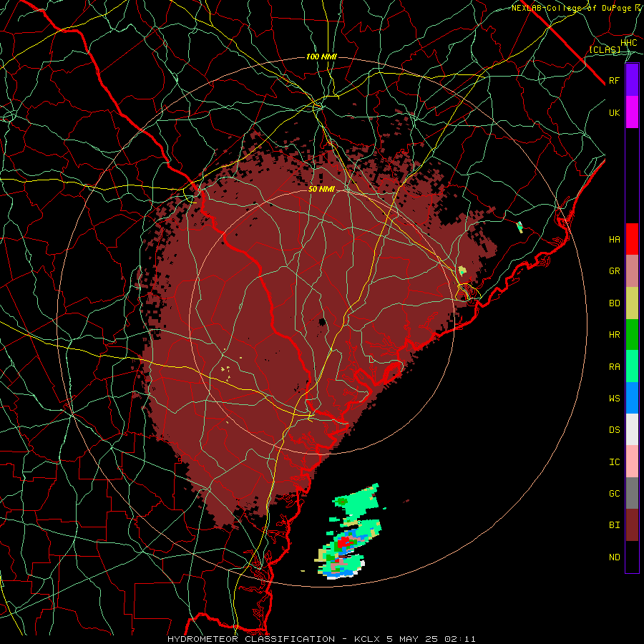Click the Hydrometeor Classification KCLX timestamp caption
Image resolution: width=644 pixels, height=644 pixels.
[x=321, y=639]
